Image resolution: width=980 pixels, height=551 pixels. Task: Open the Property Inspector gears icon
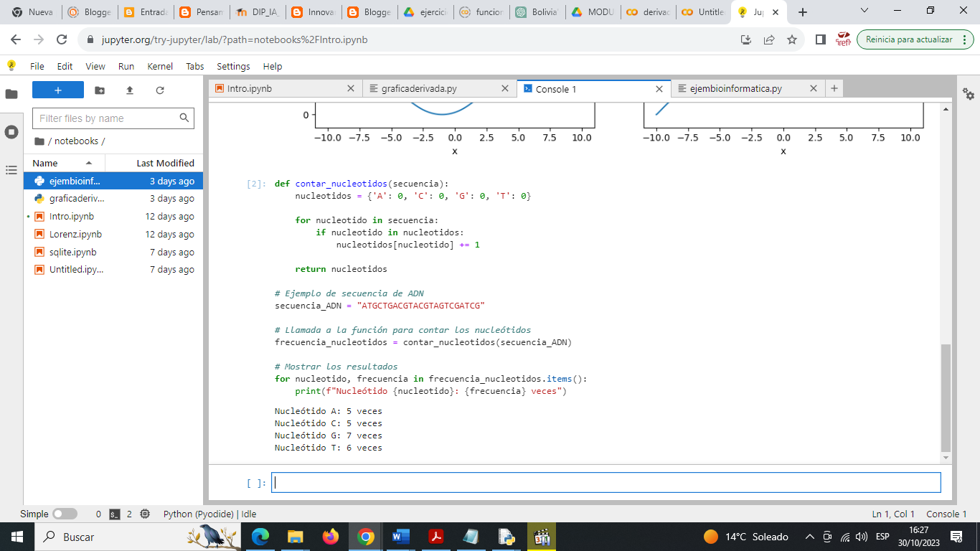(969, 94)
